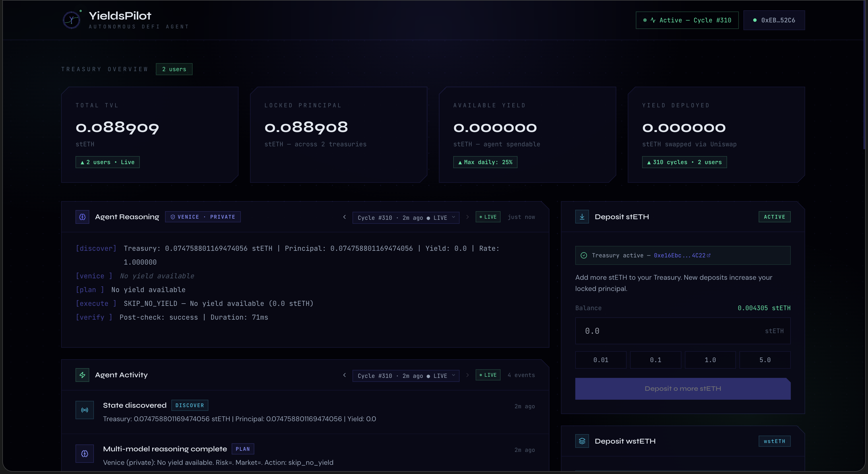The height and width of the screenshot is (474, 868).
Task: Click the pulse icon in Active Cycle status
Action: [653, 20]
